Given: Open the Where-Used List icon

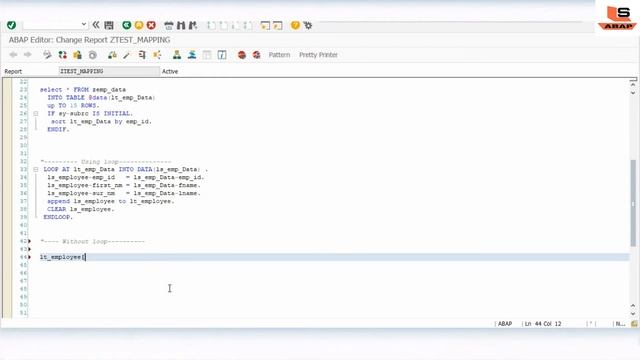Looking at the screenshot, I should pos(157,55).
